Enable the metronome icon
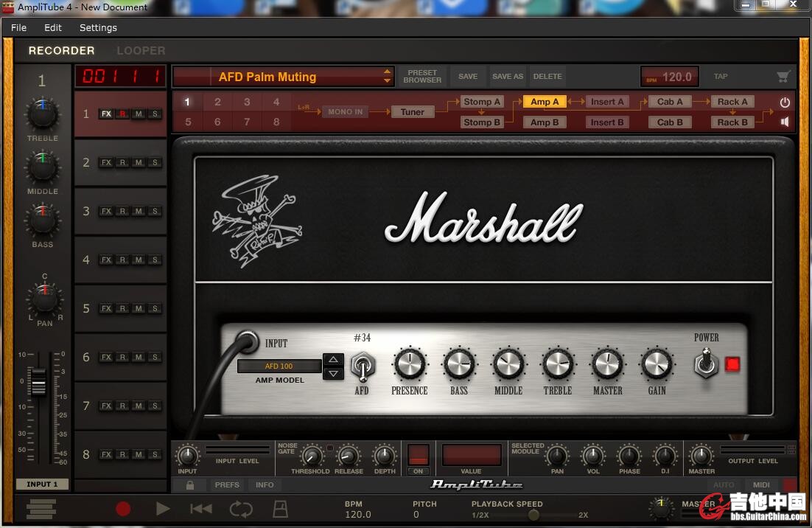Screen dimensions: 812x528 click(x=280, y=508)
